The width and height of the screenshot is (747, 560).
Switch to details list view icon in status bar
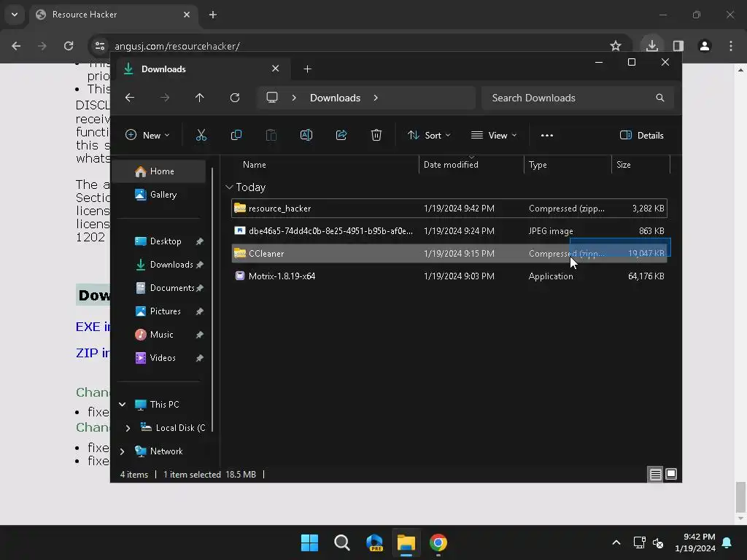click(x=656, y=474)
